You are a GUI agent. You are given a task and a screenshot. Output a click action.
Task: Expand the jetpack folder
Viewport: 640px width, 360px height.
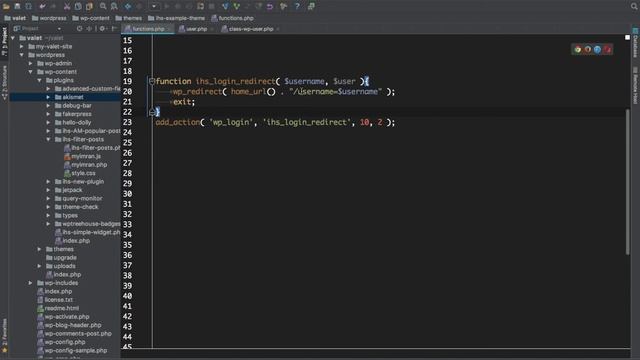[x=48, y=190]
